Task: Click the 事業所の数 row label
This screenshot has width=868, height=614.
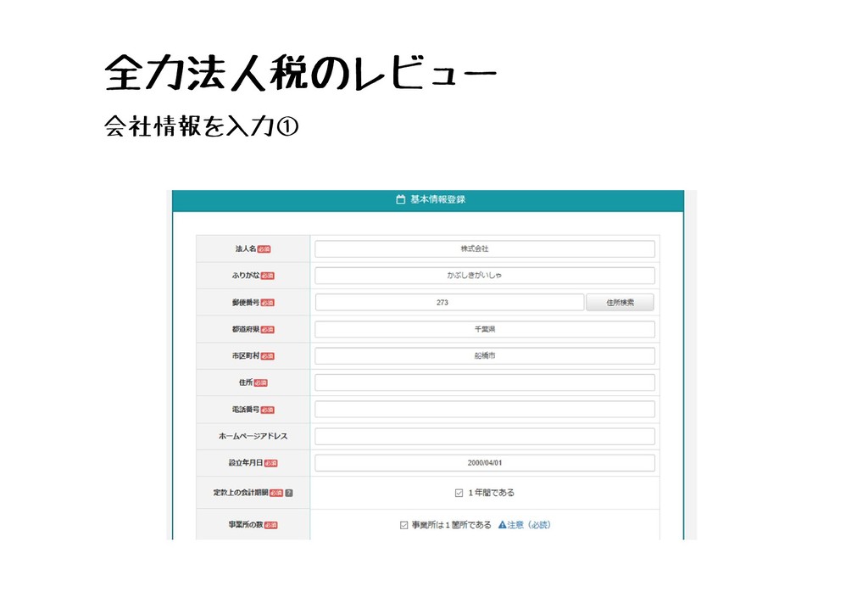Action: click(x=246, y=525)
